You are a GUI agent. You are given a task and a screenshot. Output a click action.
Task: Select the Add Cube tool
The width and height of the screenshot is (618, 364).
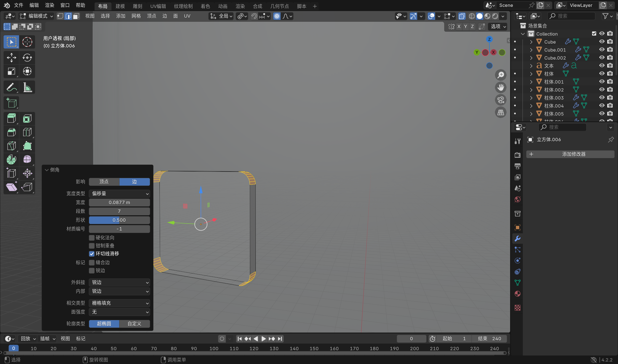(x=11, y=103)
